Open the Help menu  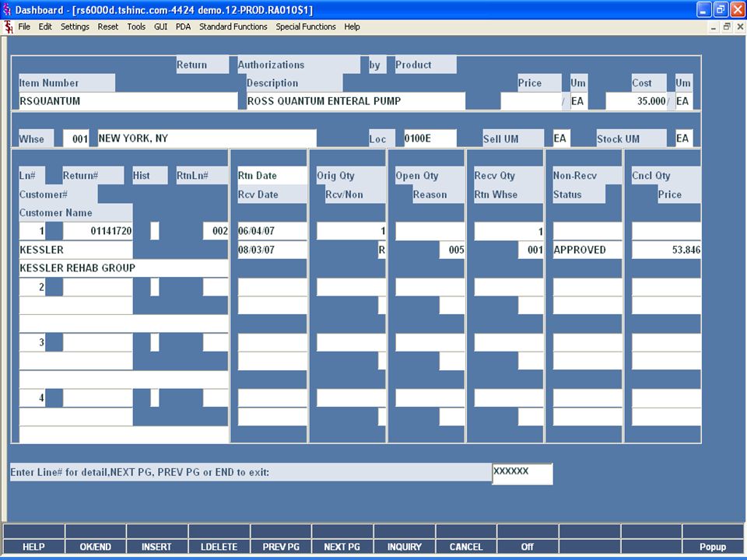352,26
